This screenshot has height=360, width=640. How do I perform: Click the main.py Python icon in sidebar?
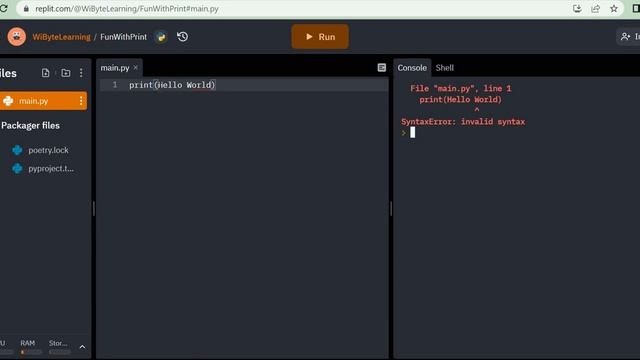[x=8, y=101]
